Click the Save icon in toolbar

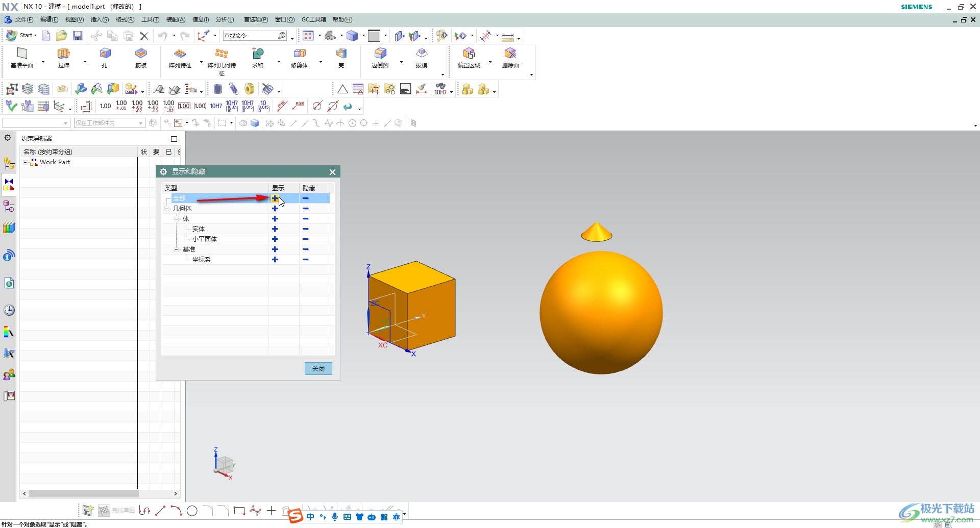point(78,36)
